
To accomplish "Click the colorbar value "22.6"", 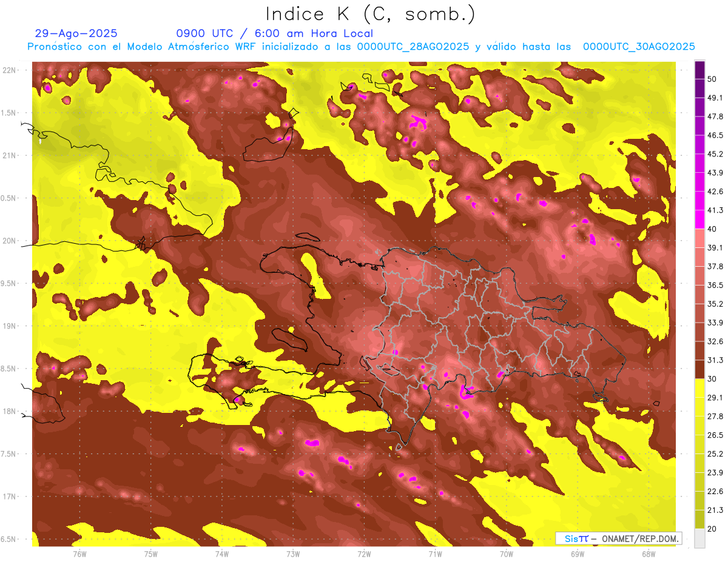I will click(715, 491).
